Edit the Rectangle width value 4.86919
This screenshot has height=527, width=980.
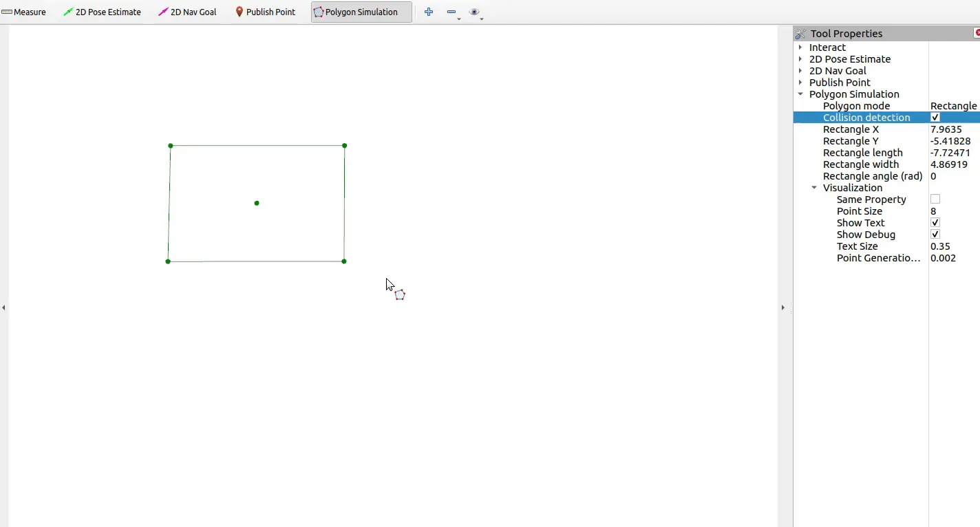955,164
